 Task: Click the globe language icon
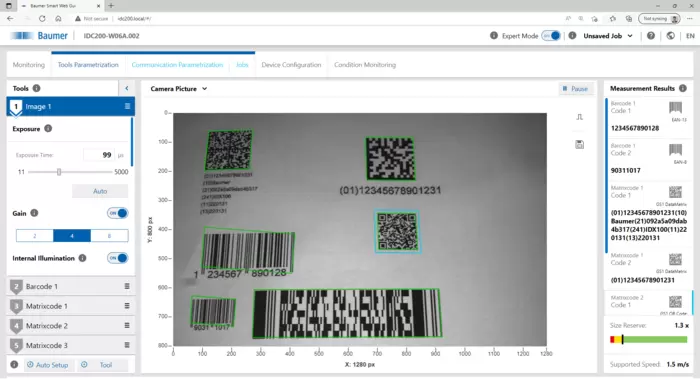tap(671, 36)
